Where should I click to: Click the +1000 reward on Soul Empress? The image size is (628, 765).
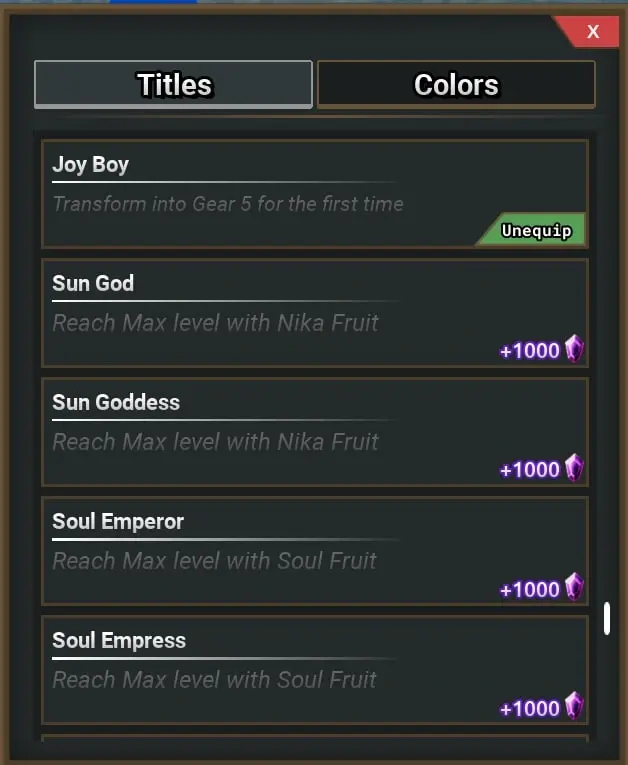tap(529, 708)
